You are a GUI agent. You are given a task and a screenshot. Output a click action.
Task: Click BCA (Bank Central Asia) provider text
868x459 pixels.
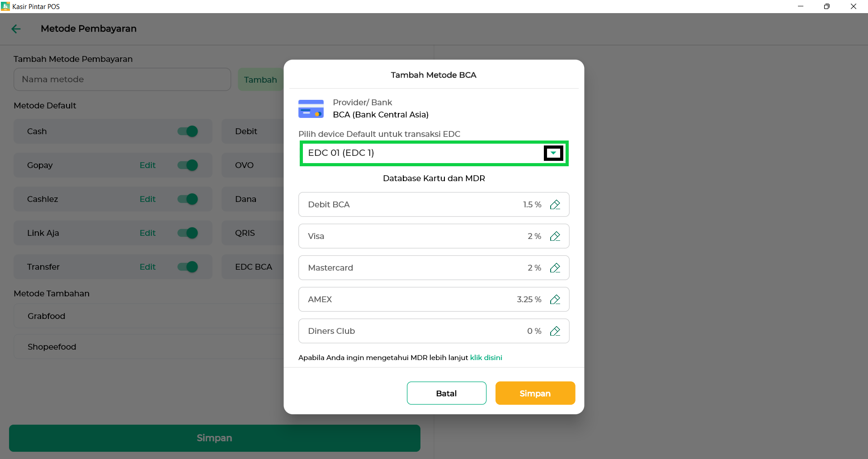point(381,115)
